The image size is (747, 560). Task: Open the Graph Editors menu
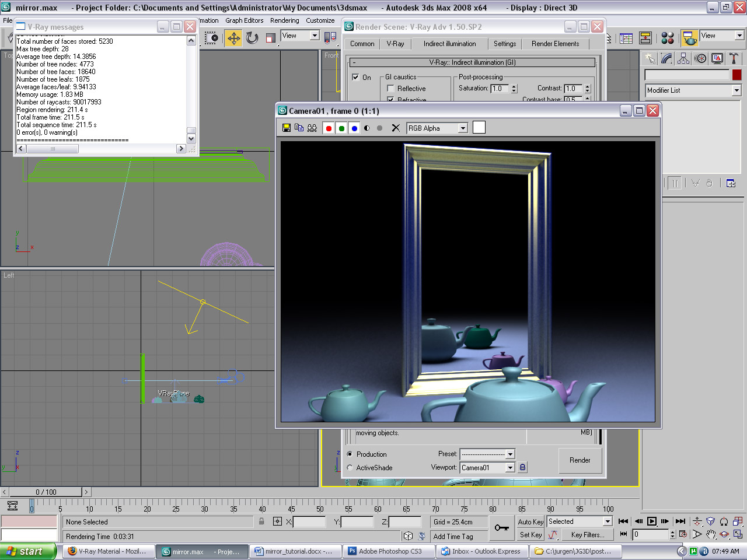244,20
